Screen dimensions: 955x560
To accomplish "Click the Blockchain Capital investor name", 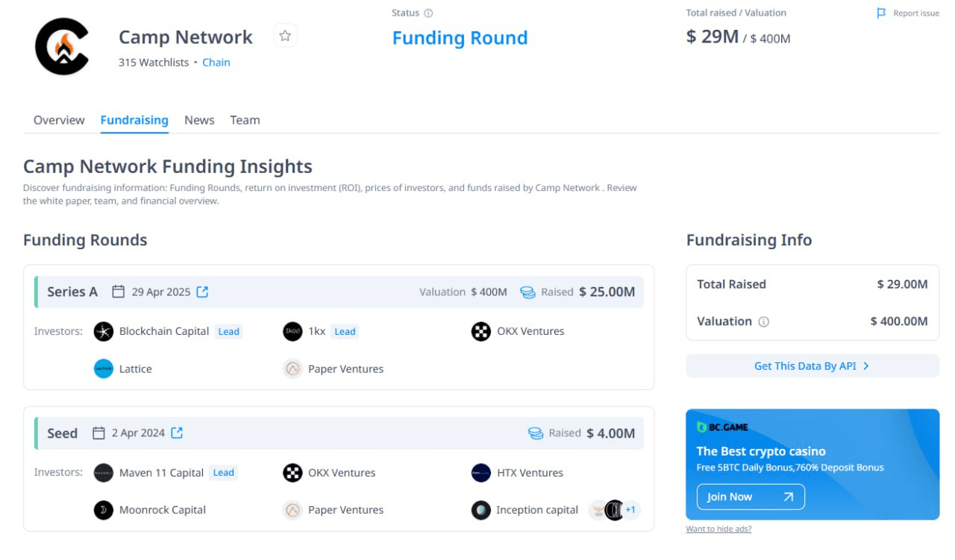I will click(x=164, y=331).
